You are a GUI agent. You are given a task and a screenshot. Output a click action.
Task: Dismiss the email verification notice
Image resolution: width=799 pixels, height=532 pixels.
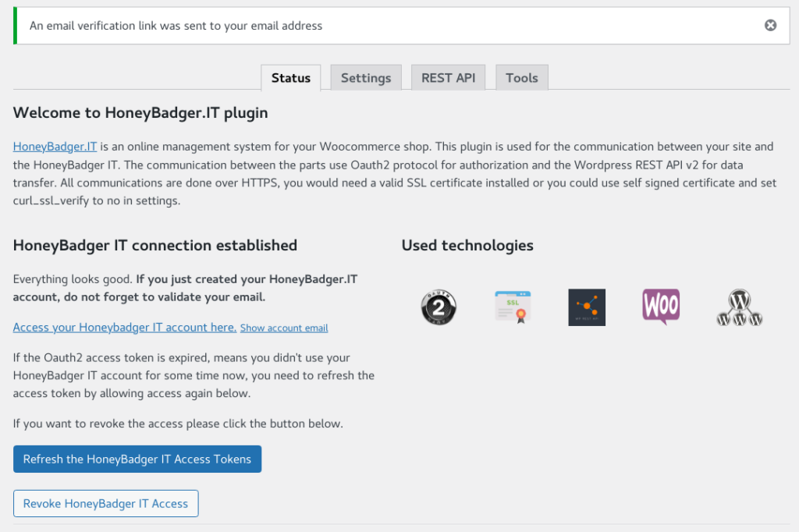point(770,26)
